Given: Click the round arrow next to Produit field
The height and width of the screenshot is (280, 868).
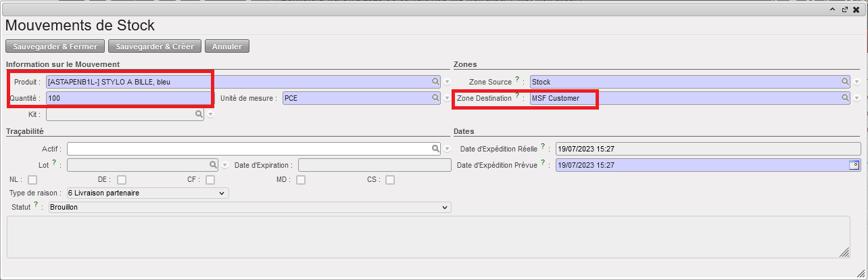Looking at the screenshot, I should click(x=447, y=82).
